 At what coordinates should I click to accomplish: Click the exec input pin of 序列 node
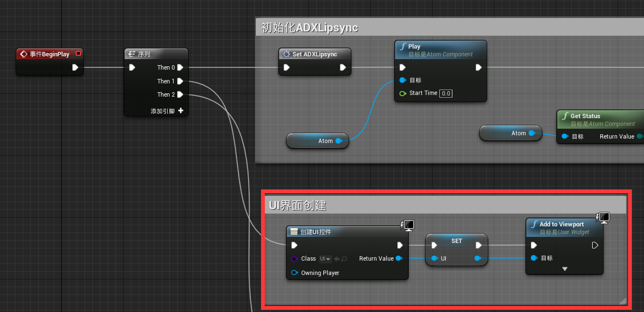point(132,67)
